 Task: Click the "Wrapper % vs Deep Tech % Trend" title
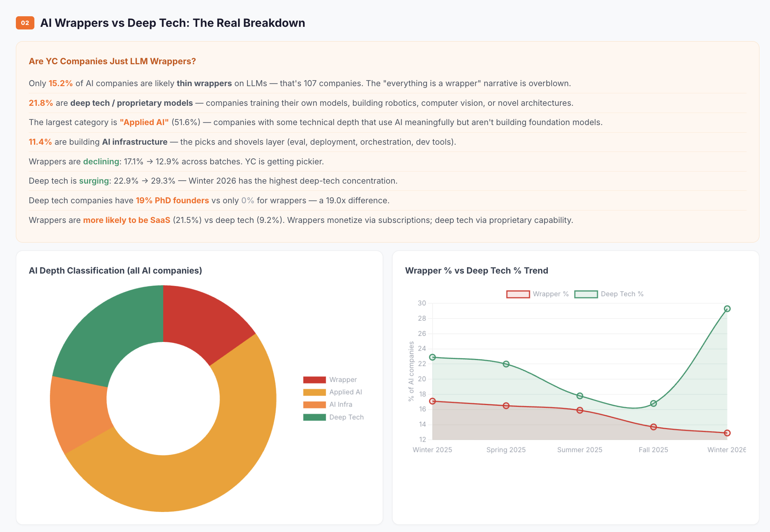(476, 271)
